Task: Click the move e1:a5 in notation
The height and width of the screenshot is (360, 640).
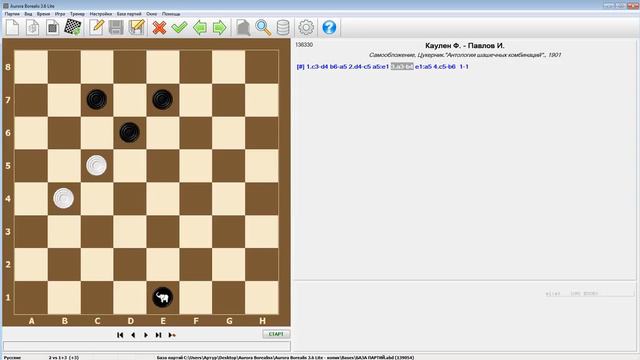Action: click(x=423, y=67)
